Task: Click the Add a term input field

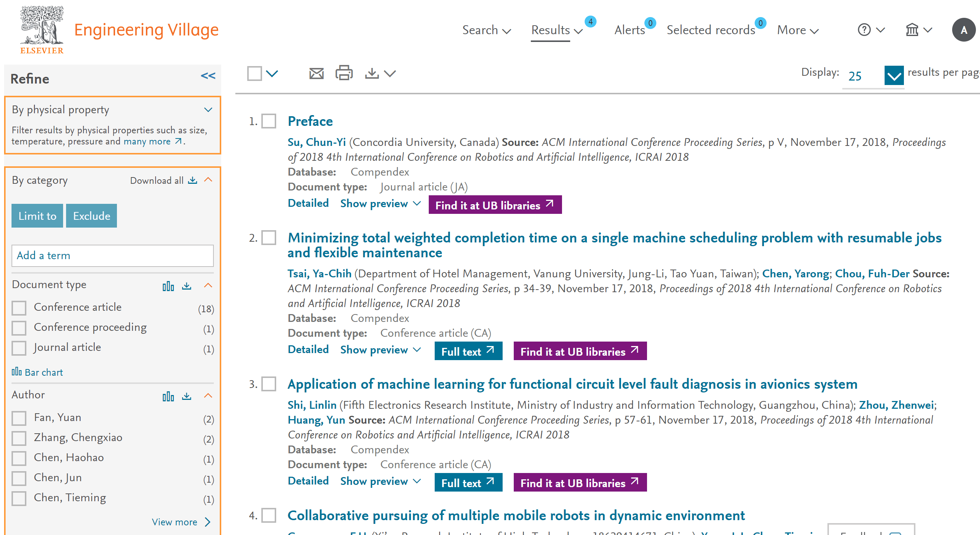Action: pyautogui.click(x=112, y=255)
